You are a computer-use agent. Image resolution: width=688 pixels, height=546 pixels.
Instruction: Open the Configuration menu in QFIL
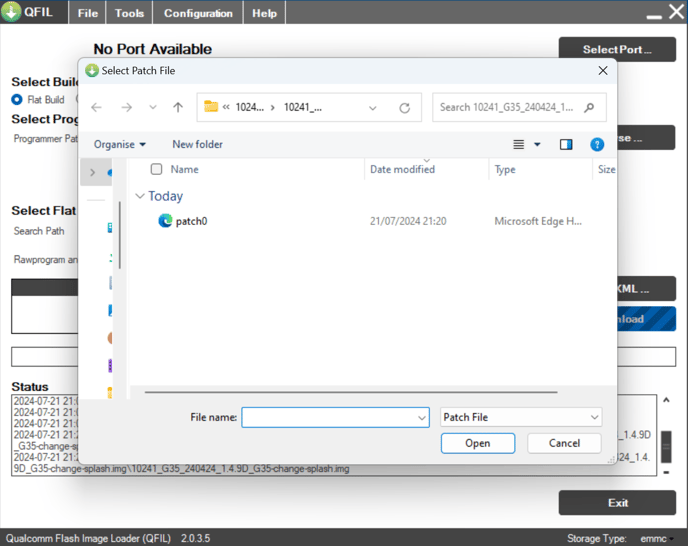[x=198, y=13]
